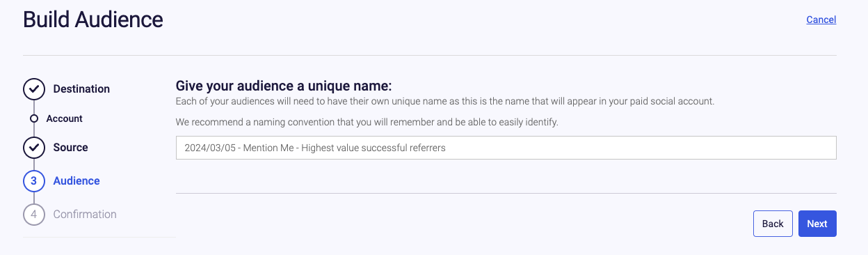Click the 2024/03/05 date in the name field

click(x=208, y=148)
